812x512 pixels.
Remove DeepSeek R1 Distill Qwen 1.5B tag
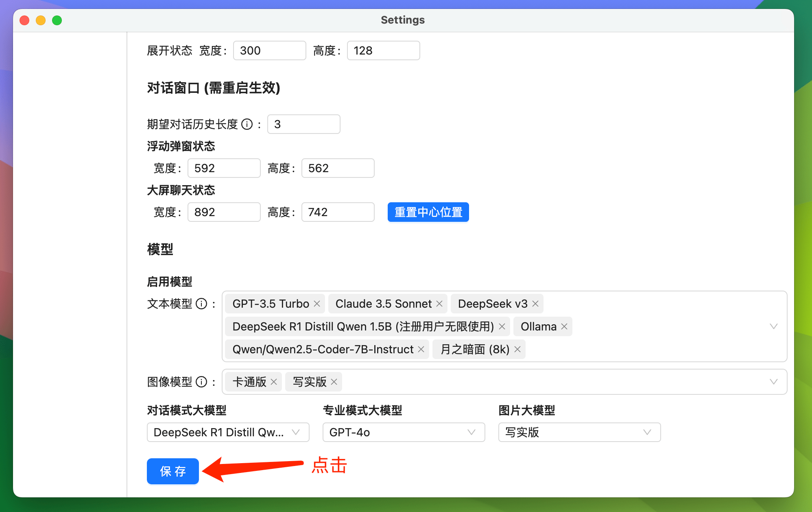(x=502, y=326)
